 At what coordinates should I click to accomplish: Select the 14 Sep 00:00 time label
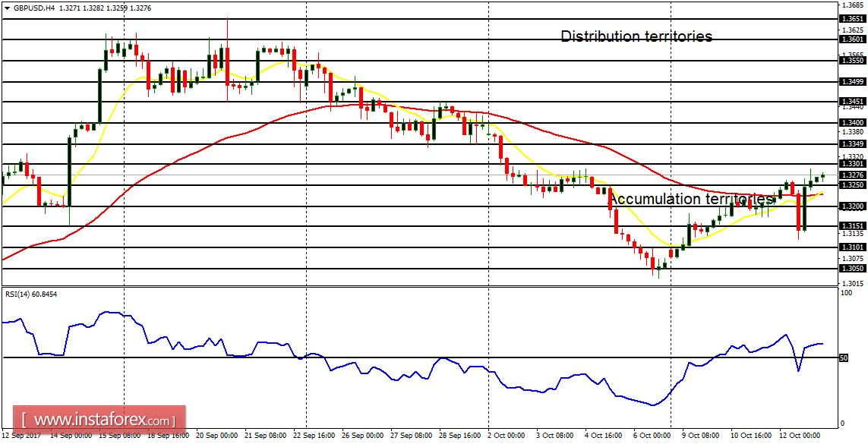click(x=72, y=436)
